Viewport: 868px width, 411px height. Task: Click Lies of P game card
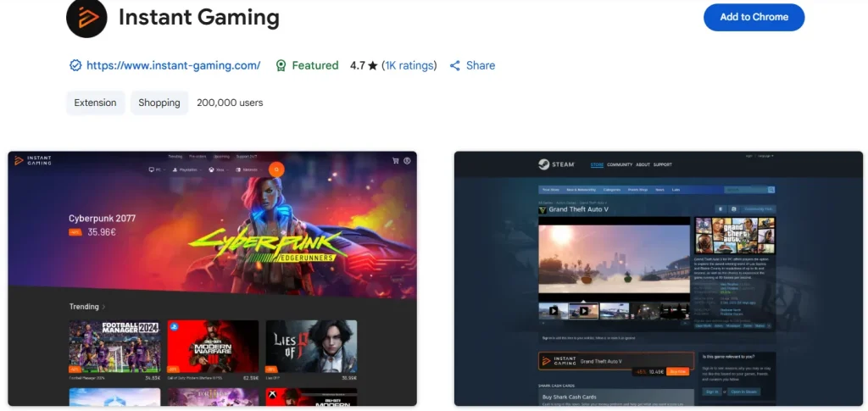click(311, 351)
